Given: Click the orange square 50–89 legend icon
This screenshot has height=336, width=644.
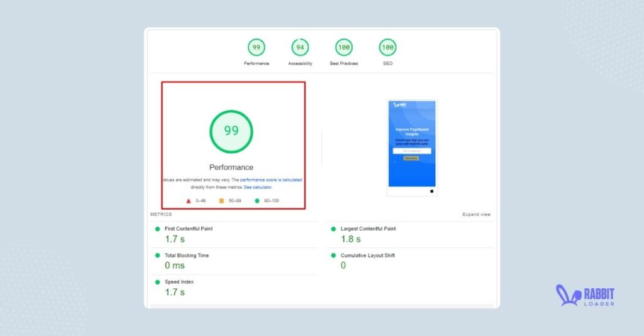Looking at the screenshot, I should [221, 200].
